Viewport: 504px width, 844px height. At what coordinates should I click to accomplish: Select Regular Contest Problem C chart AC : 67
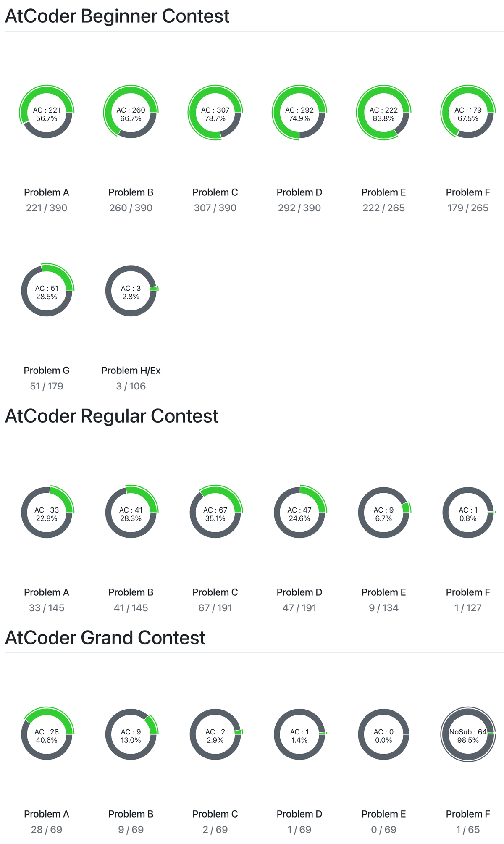pos(215,513)
